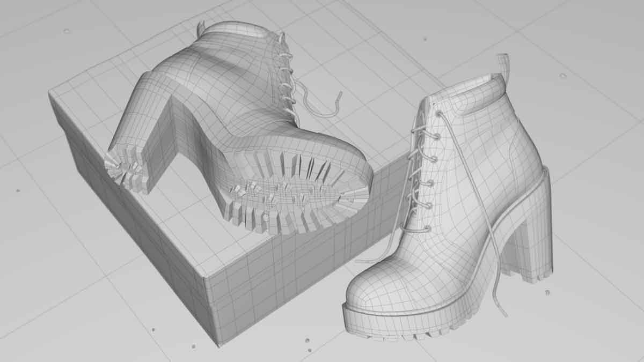
Task: Select the overturned boot lying on the box
Action: coord(239,129)
